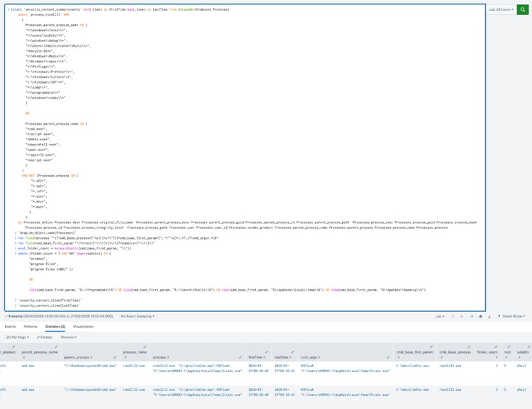
Task: Open the Preview dropdown
Action: (69, 337)
